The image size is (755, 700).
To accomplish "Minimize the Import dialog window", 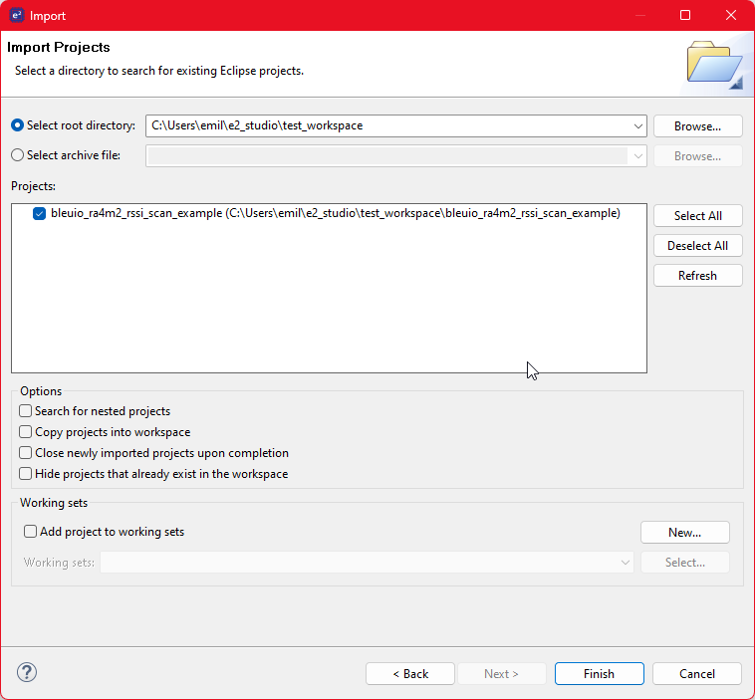I will [639, 16].
